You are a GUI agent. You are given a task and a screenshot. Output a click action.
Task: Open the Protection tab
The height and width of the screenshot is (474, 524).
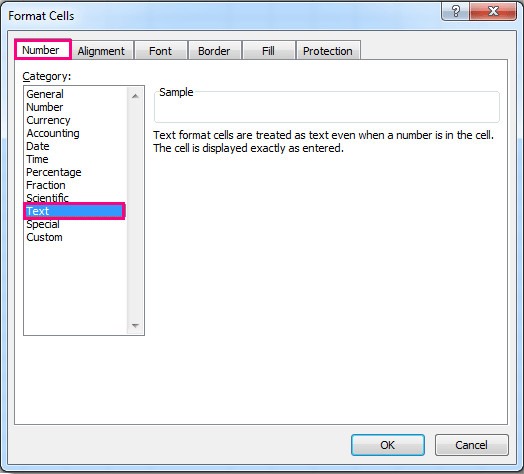(328, 51)
